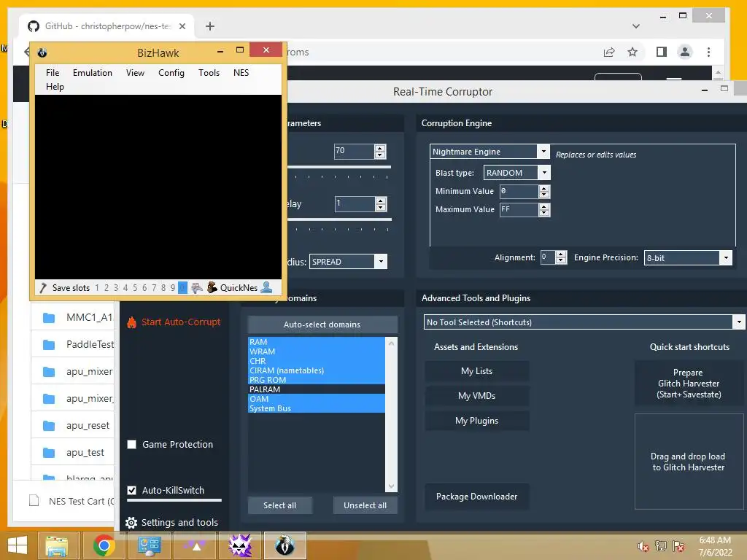747x560 pixels.
Task: Open File Explorer from the taskbar
Action: click(57, 545)
